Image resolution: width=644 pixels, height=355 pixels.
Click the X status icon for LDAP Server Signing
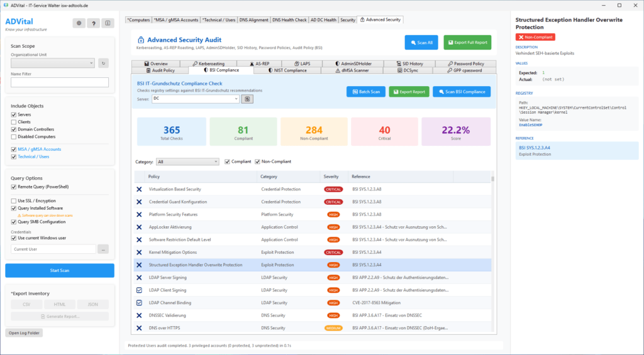(x=139, y=278)
